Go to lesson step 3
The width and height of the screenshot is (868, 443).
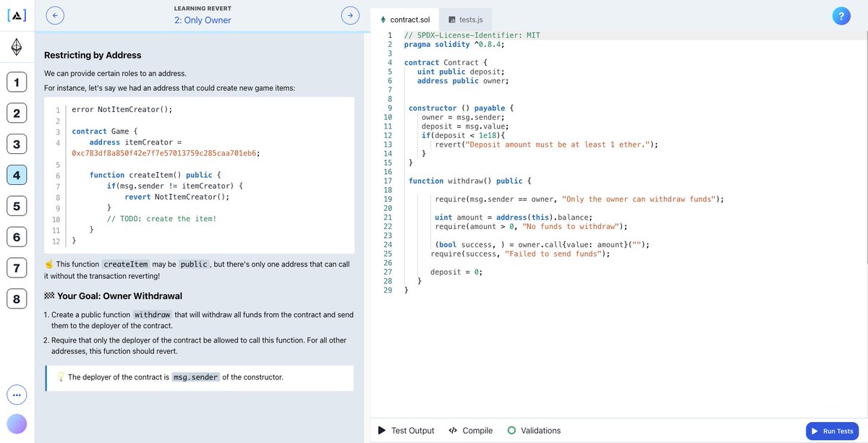(x=16, y=145)
